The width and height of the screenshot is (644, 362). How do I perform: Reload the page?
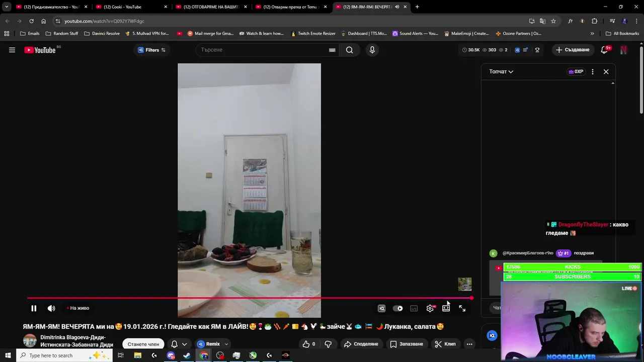[31, 21]
